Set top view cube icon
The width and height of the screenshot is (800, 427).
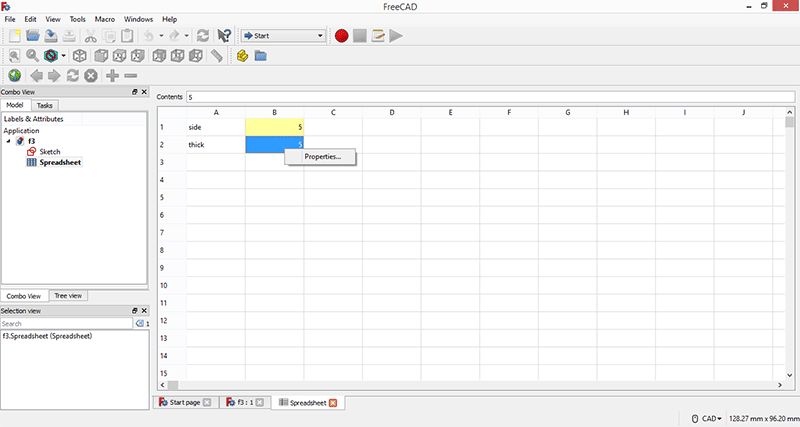click(x=119, y=56)
